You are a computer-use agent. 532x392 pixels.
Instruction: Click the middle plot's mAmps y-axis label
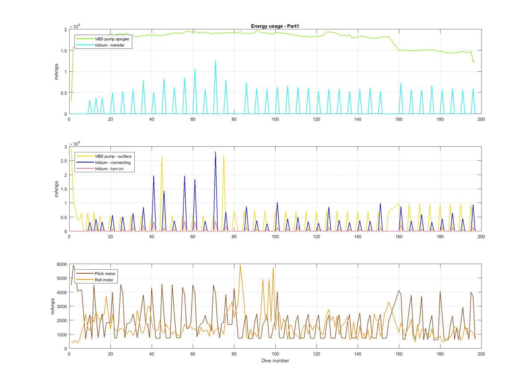pos(57,189)
